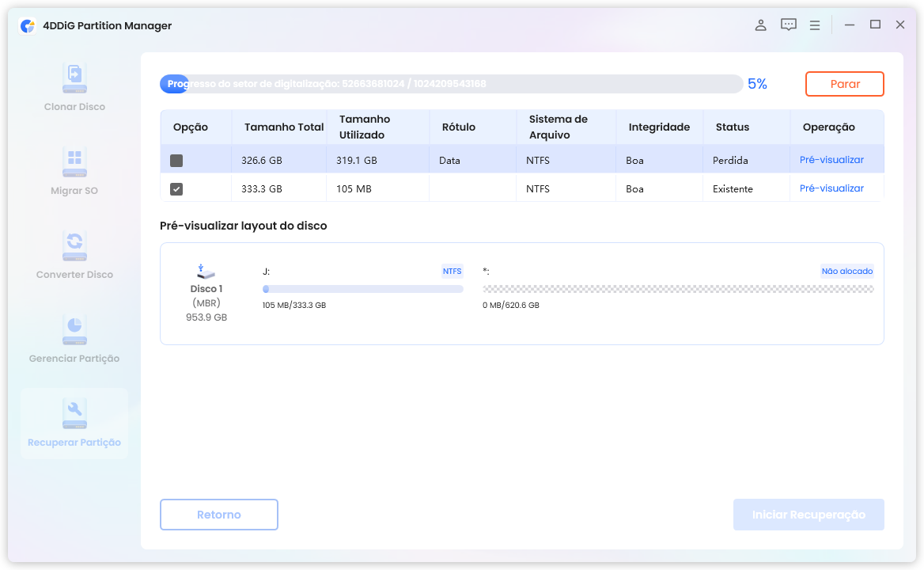Image resolution: width=924 pixels, height=570 pixels.
Task: Select the Converter Disco icon
Action: (74, 246)
